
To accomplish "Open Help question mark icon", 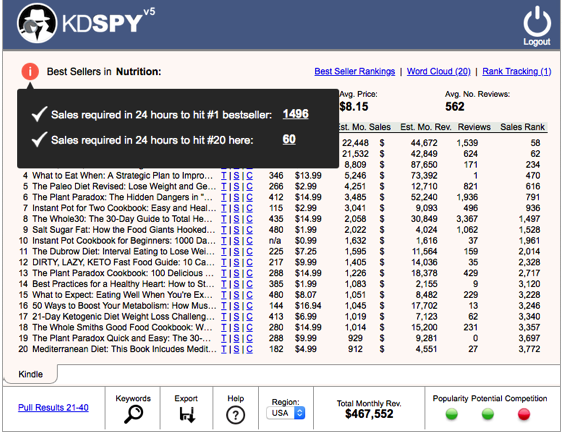I will pyautogui.click(x=235, y=415).
